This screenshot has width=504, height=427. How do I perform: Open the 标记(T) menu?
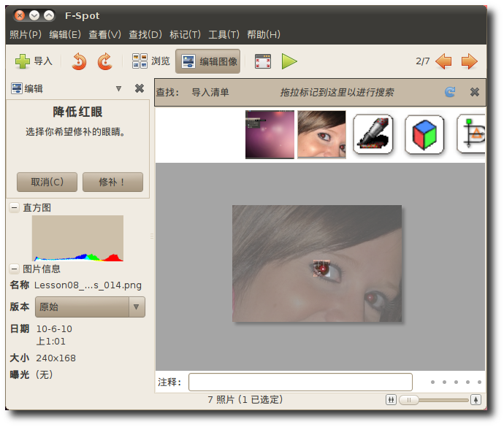(185, 34)
